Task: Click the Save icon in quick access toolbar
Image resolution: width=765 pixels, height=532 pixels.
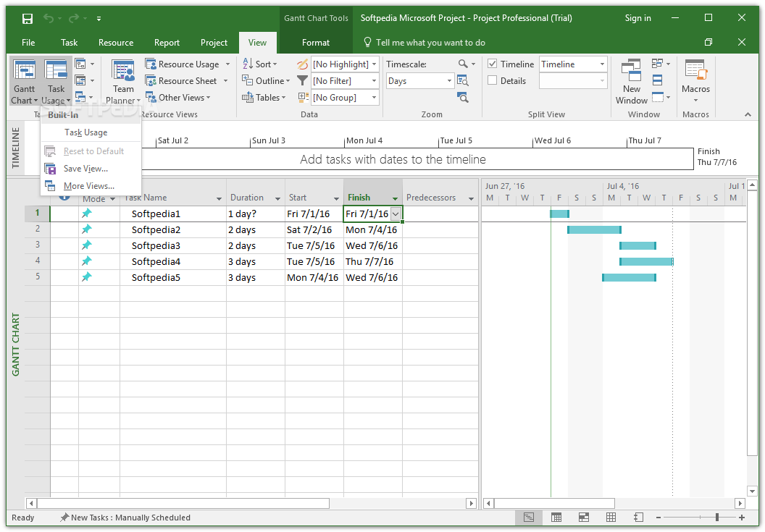Action: tap(28, 19)
